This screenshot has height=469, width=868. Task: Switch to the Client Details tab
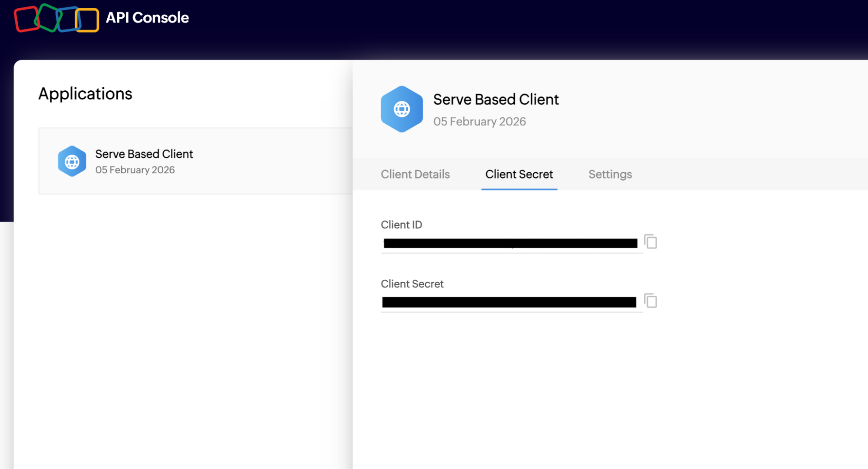click(415, 174)
